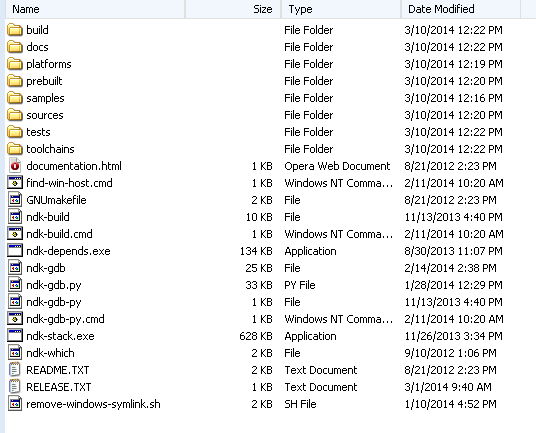Click the date '1/28/2014 12:29 PM'
Viewport: 536px width, 433px height.
point(454,285)
